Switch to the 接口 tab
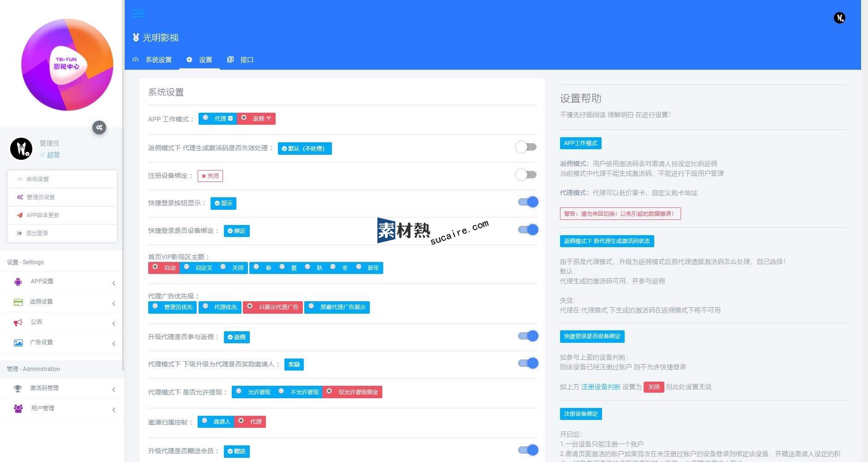 241,60
